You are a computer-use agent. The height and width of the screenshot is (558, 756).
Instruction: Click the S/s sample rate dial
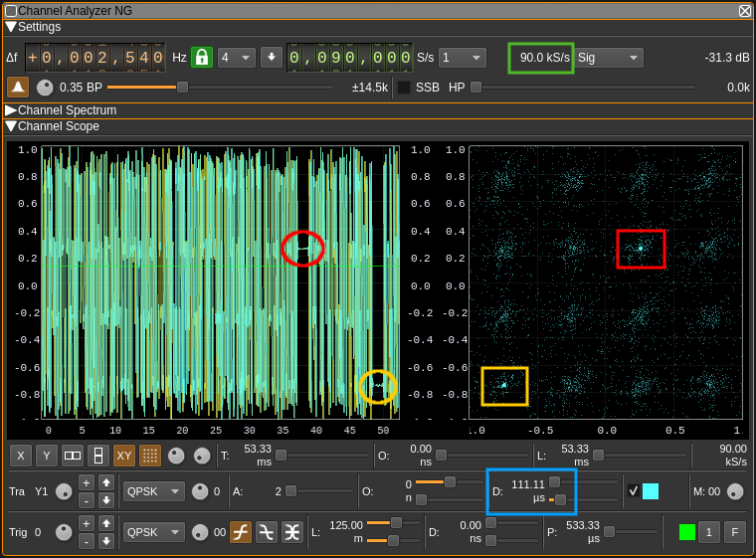point(349,58)
